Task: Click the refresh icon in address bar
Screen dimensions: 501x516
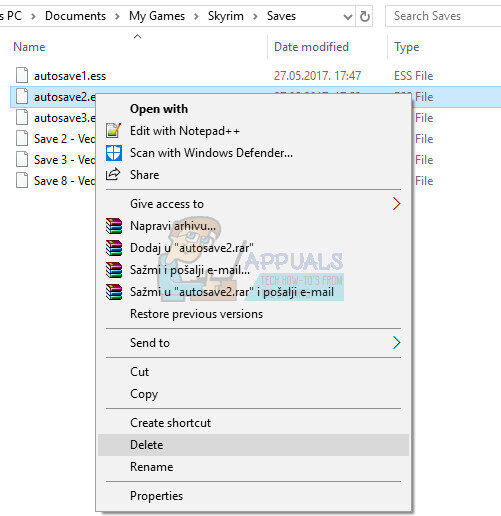Action: pos(365,16)
